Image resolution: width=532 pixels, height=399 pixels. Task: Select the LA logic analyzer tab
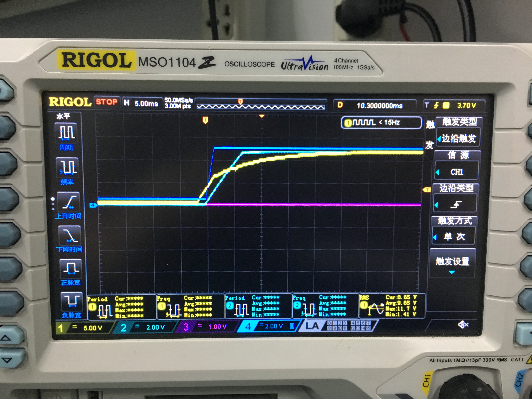pos(312,326)
